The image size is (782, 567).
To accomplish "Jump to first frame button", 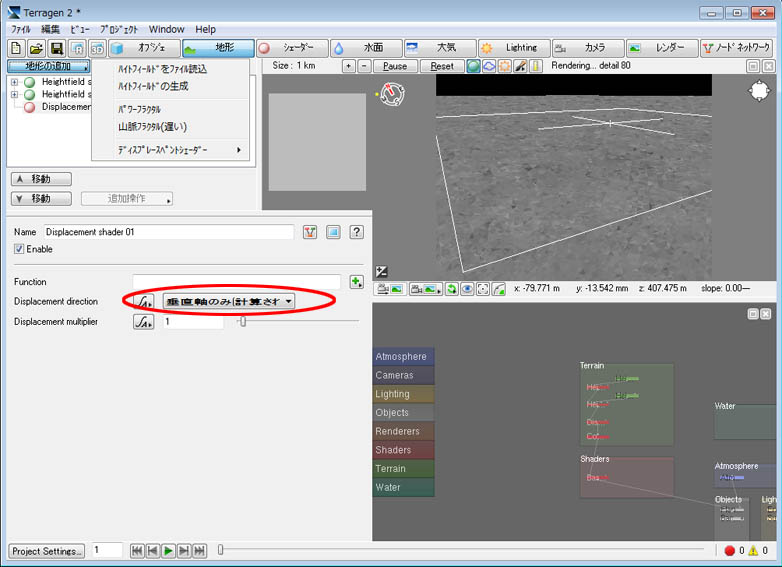I will click(x=137, y=551).
